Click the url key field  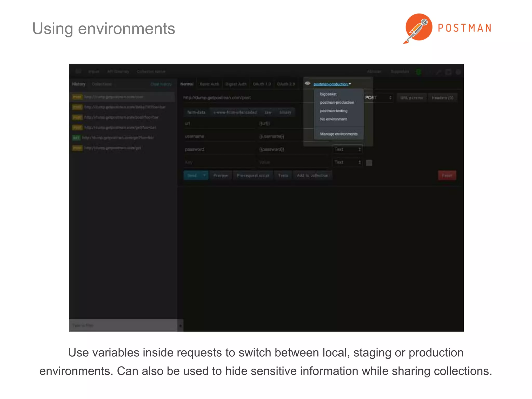point(220,123)
